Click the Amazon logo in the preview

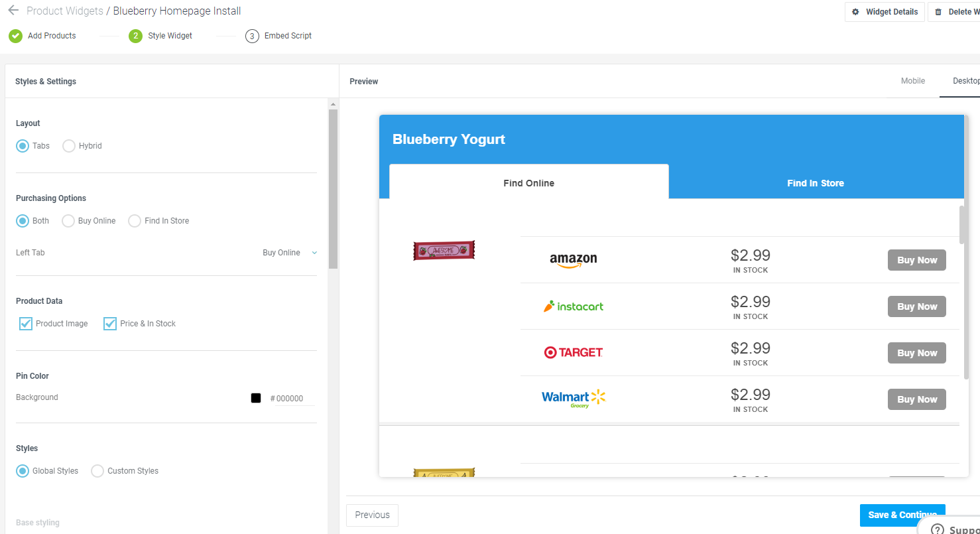click(x=574, y=260)
